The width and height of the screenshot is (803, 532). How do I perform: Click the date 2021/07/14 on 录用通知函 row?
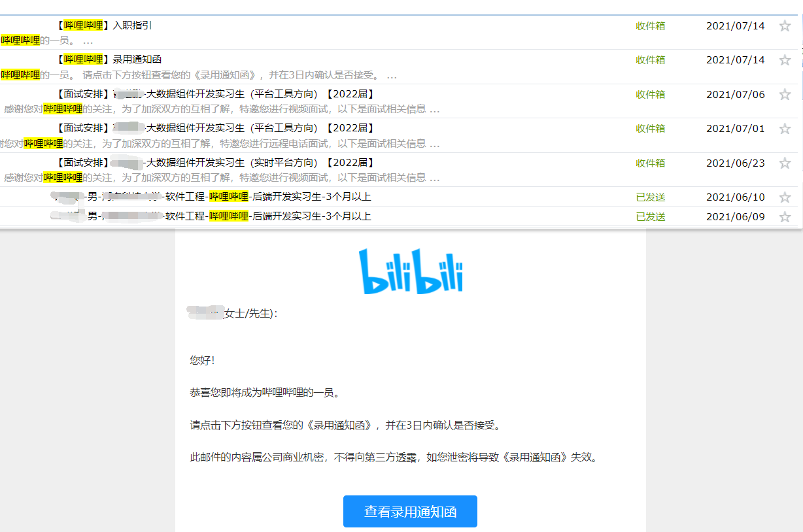click(x=736, y=60)
